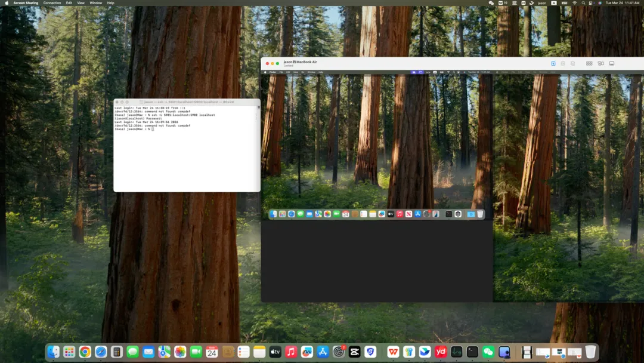Click jason's MacBook Air window title

(x=300, y=61)
